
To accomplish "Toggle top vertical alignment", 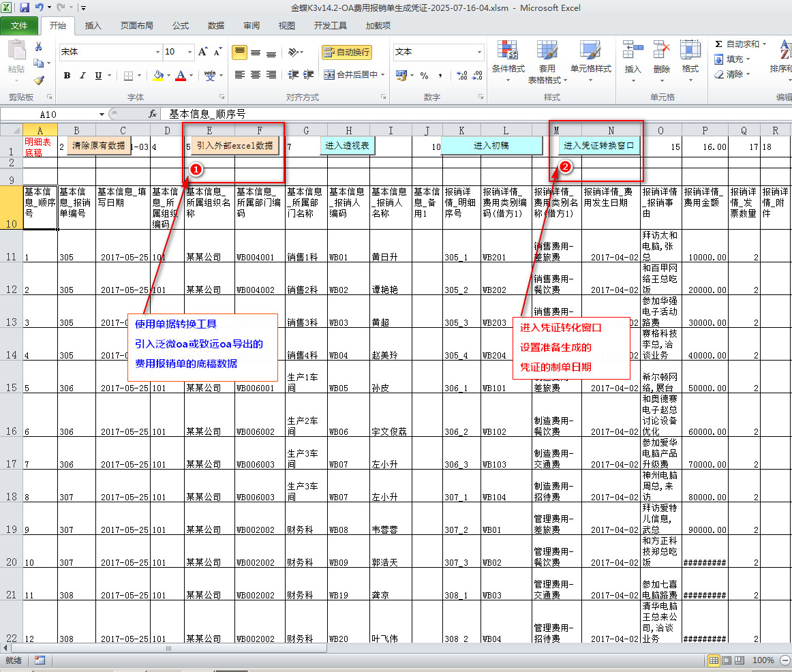I will pyautogui.click(x=239, y=52).
